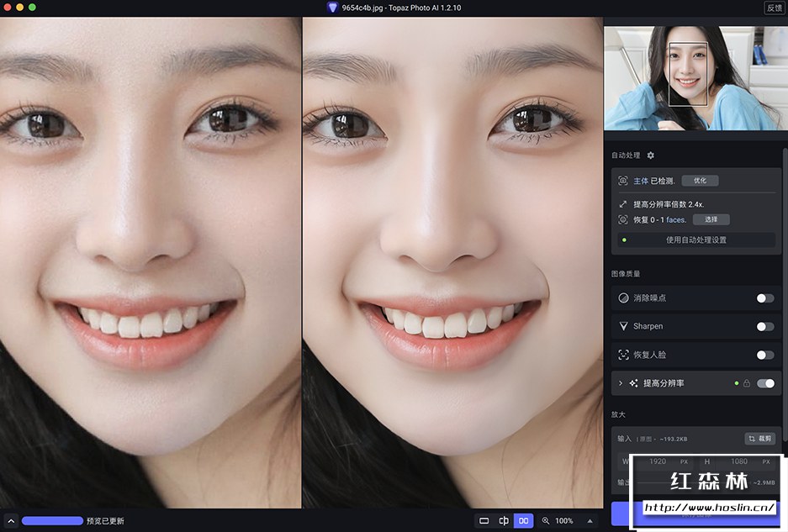Open the auto-processing settings gear
This screenshot has height=532, width=788.
click(x=650, y=155)
